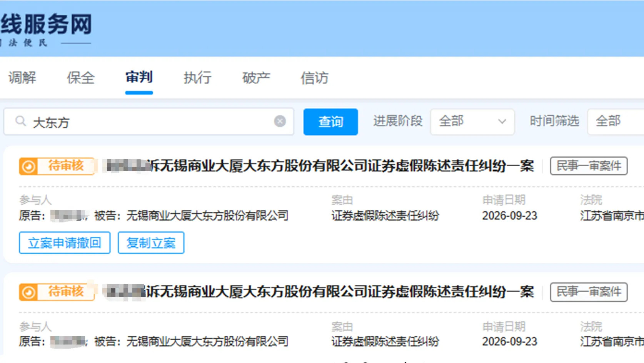Open the 进展阶段 dropdown
This screenshot has height=363, width=644.
coord(472,122)
